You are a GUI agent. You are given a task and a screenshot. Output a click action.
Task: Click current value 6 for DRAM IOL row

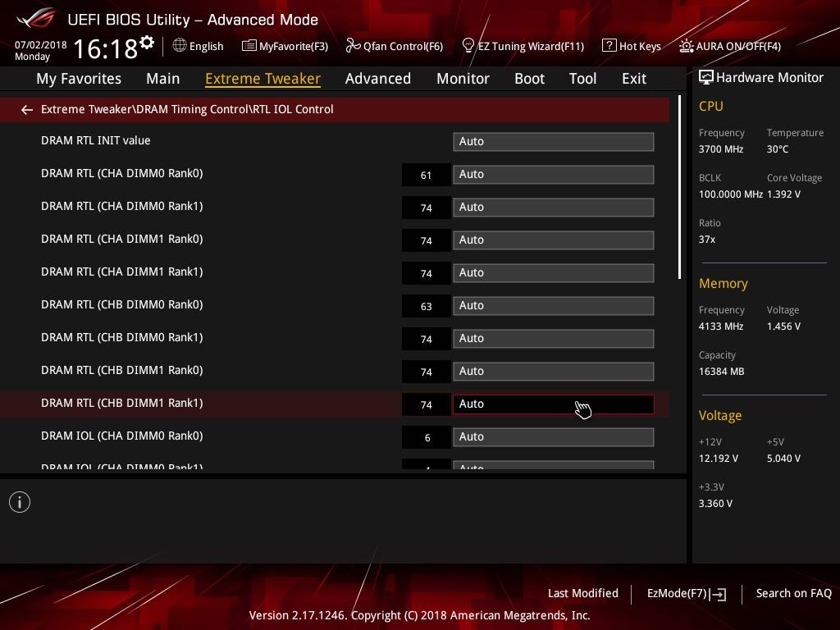426,438
